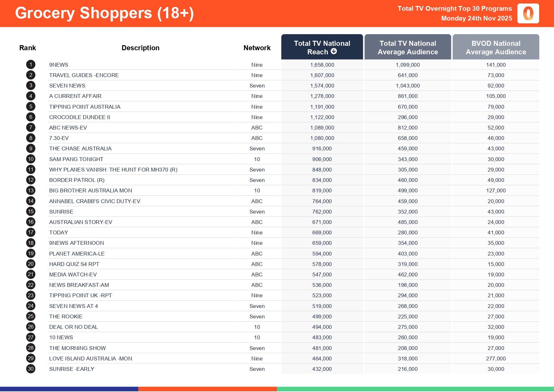Click the Rank column header
The height and width of the screenshot is (392, 554).
point(27,48)
